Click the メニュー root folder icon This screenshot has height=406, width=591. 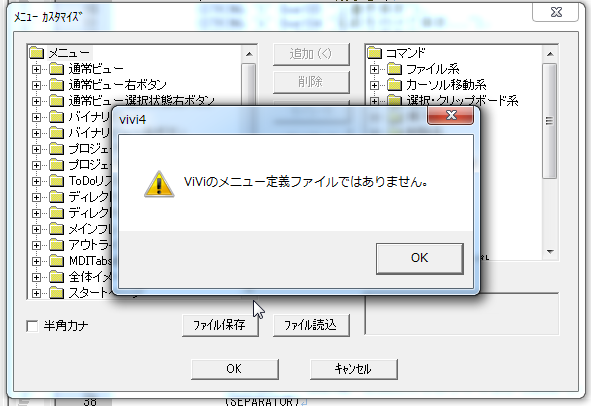37,53
